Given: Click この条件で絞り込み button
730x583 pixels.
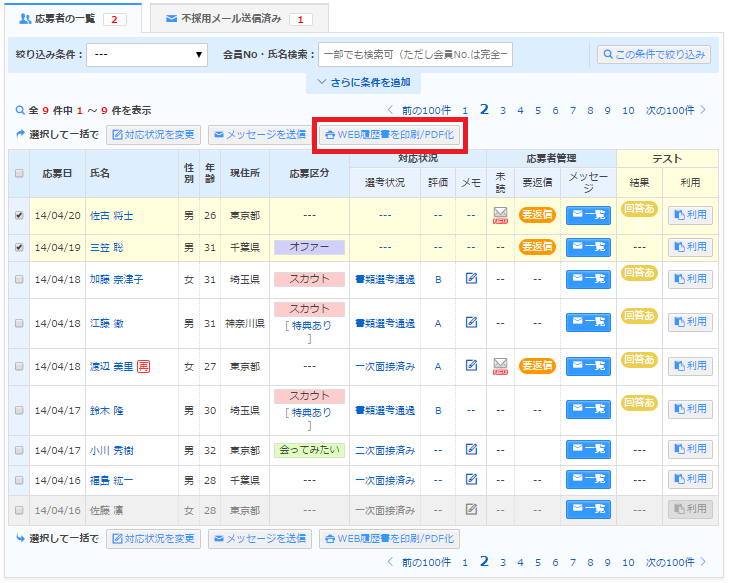Looking at the screenshot, I should coord(654,54).
